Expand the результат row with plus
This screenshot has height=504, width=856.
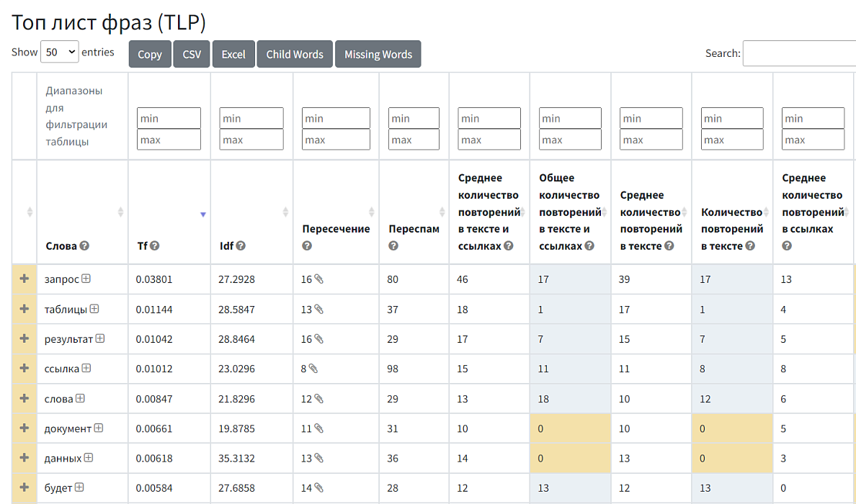coord(24,338)
